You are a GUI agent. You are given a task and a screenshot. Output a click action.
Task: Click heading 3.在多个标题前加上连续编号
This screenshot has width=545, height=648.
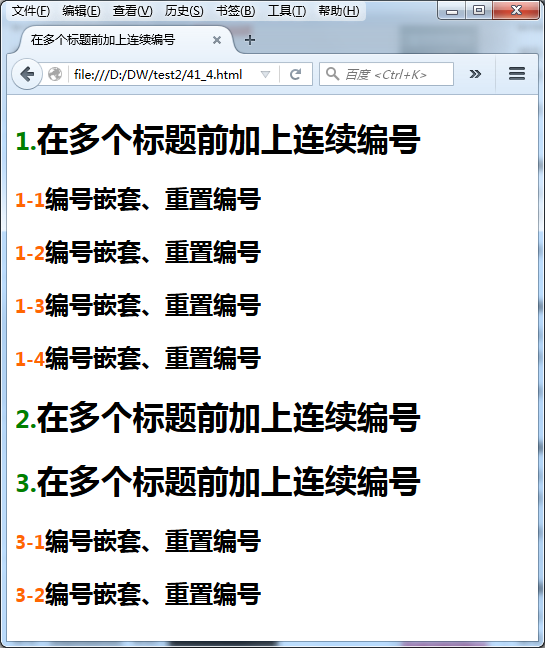218,481
